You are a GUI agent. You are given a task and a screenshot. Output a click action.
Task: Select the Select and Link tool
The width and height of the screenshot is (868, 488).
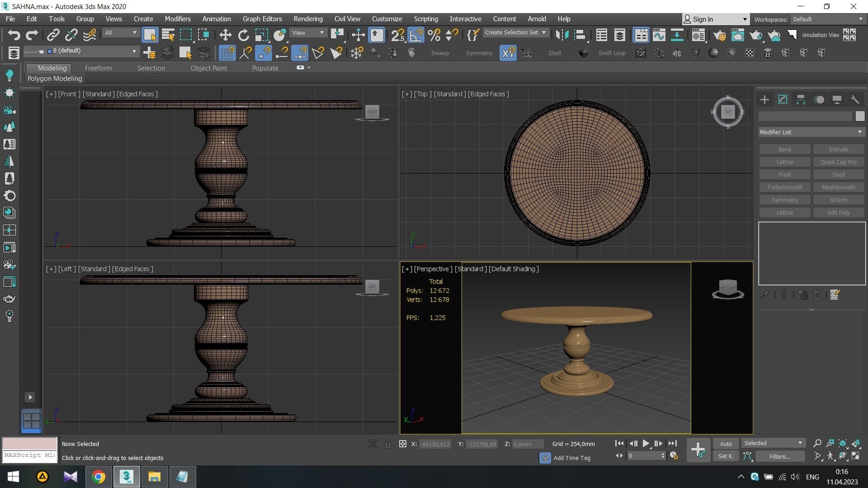pos(53,35)
